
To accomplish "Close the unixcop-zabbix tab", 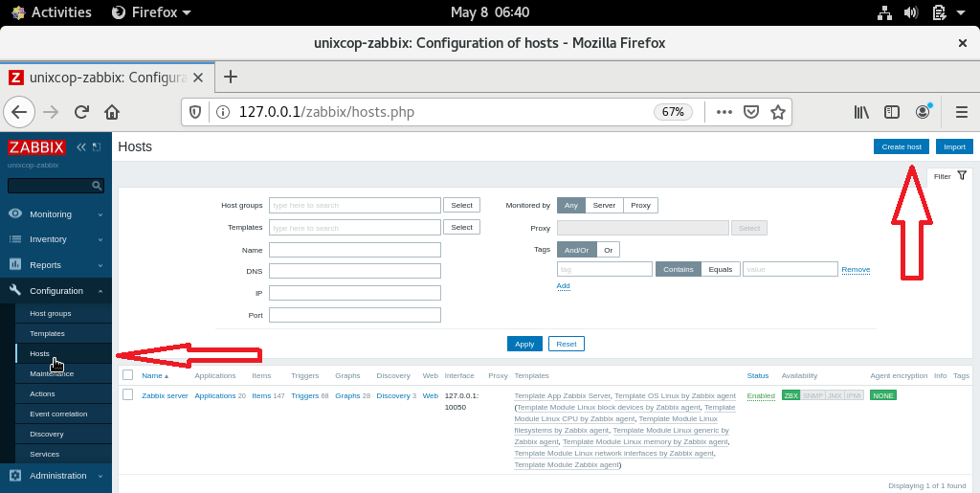I will point(198,78).
